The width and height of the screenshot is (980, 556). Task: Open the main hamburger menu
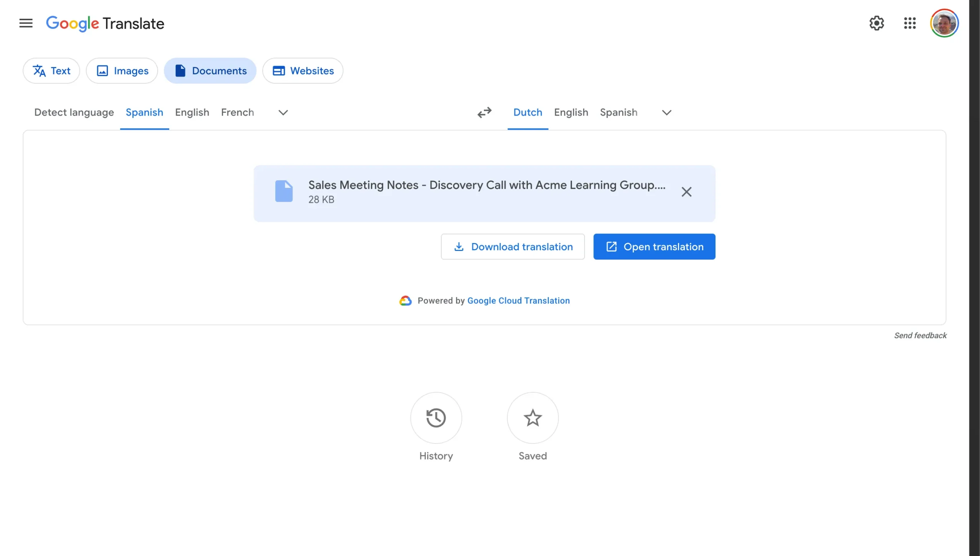tap(26, 23)
